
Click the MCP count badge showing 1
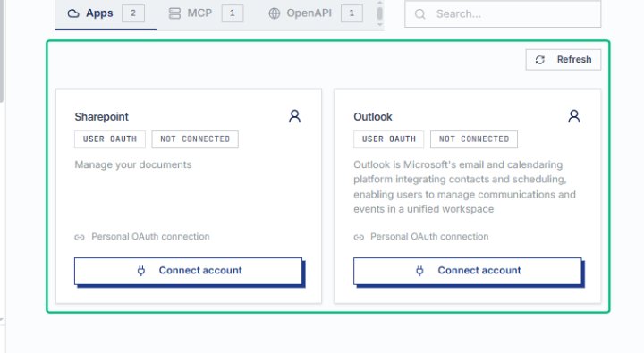pos(233,13)
